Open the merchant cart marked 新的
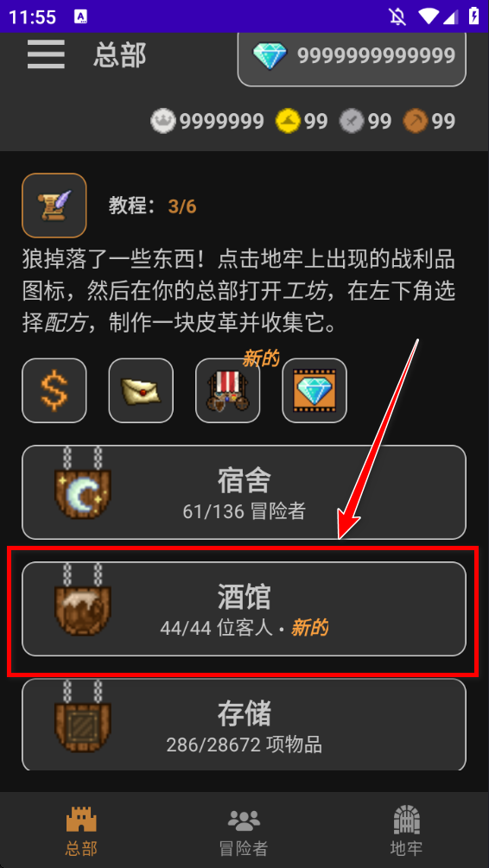 [227, 390]
